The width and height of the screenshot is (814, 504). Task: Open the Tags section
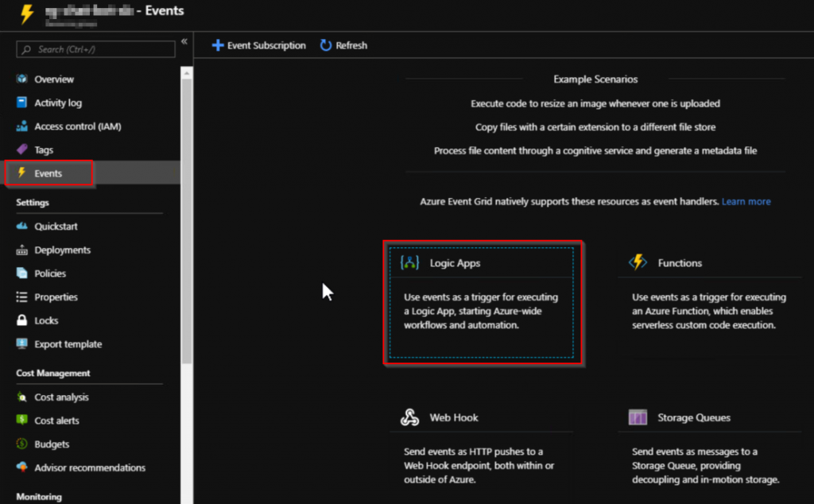pyautogui.click(x=44, y=150)
